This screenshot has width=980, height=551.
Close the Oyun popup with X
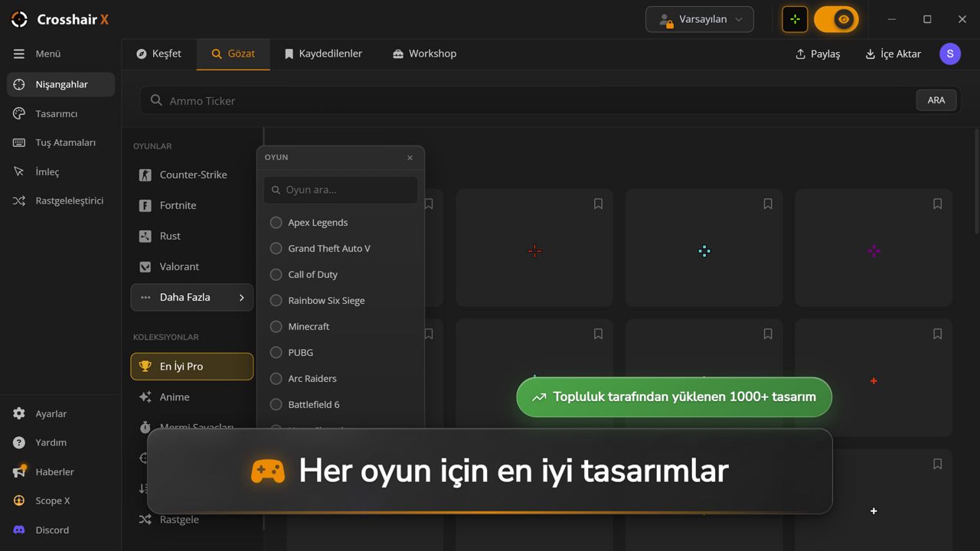tap(410, 158)
